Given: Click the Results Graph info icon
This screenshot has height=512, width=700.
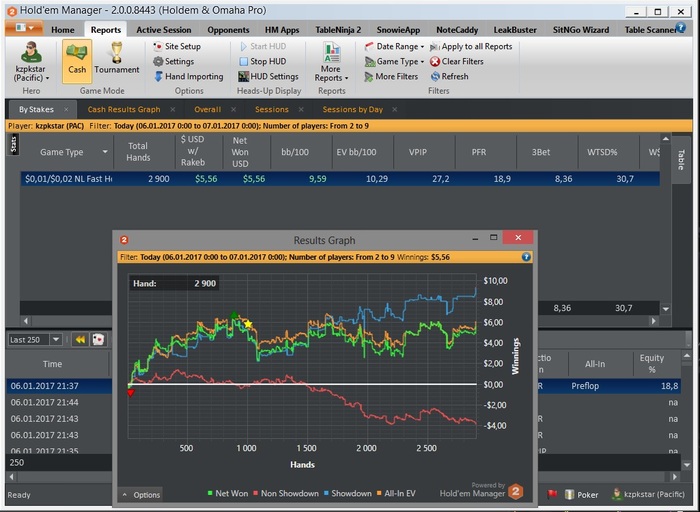Looking at the screenshot, I should [x=526, y=257].
